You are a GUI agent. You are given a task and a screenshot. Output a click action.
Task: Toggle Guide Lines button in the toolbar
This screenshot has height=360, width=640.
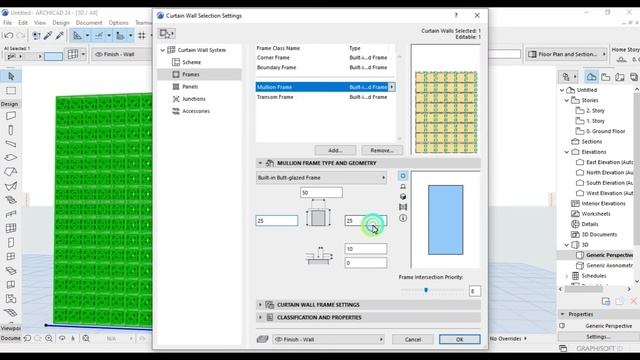77,36
